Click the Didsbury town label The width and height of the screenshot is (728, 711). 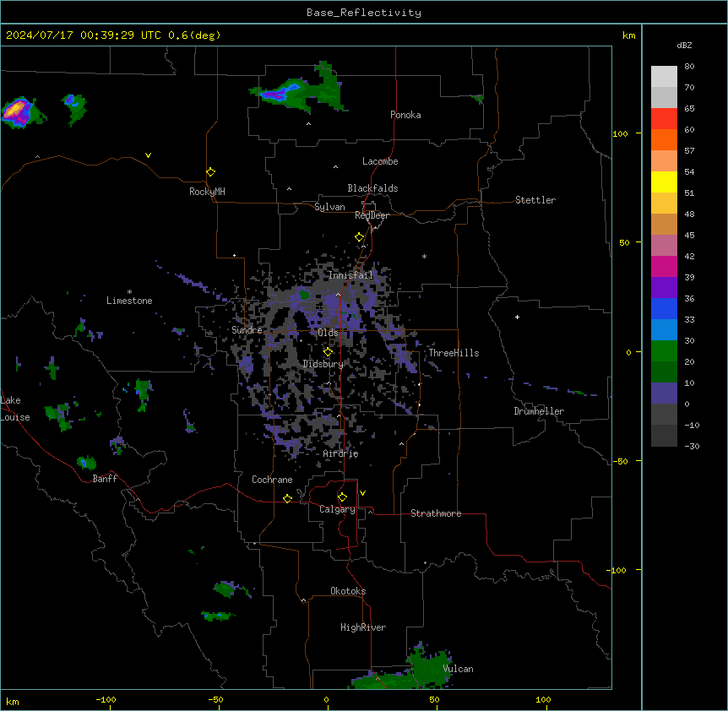click(x=323, y=364)
